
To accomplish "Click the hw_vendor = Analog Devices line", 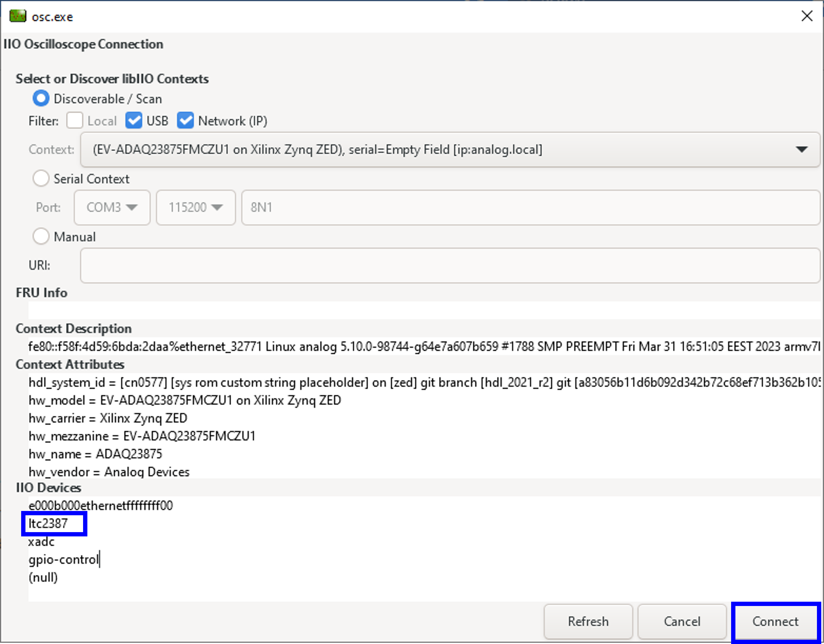I will (109, 472).
